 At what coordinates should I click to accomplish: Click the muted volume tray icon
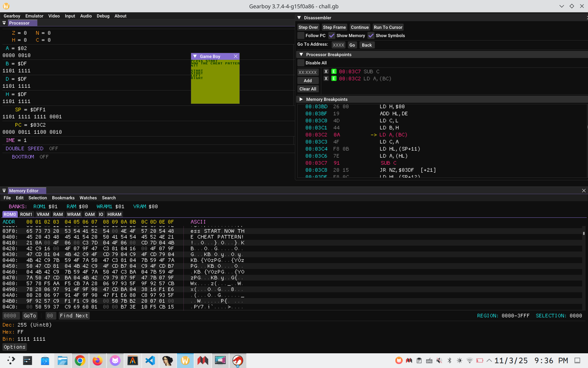pos(439,361)
